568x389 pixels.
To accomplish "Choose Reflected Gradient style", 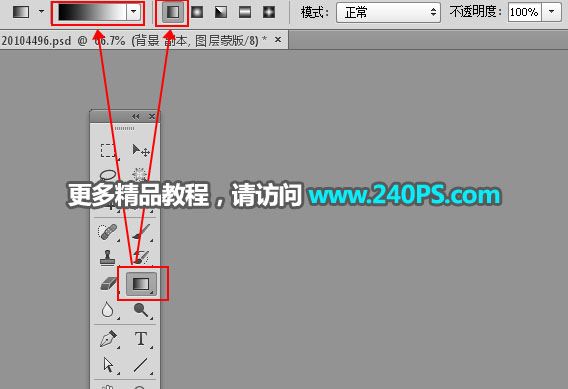I will point(245,12).
